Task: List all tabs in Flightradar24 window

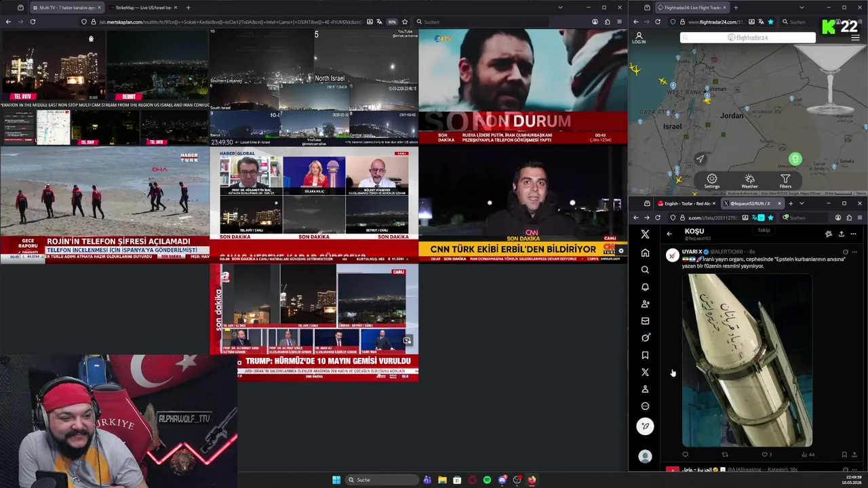Action: tap(800, 7)
